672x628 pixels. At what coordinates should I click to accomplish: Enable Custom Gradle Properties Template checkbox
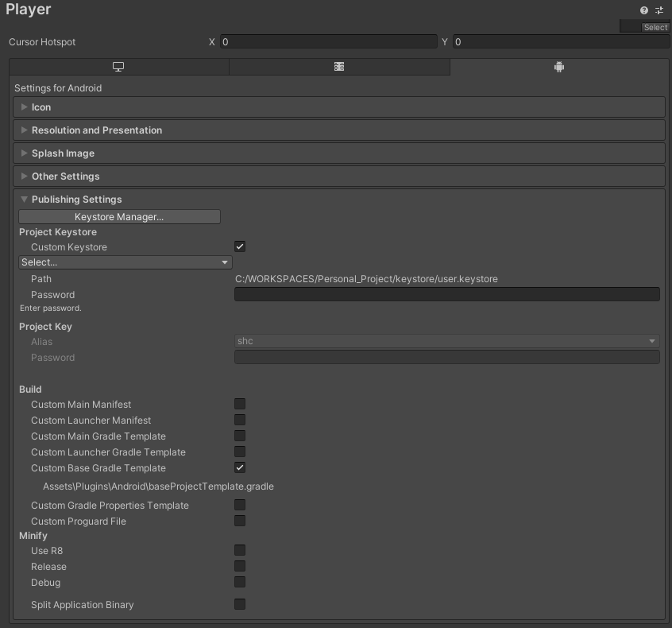[240, 505]
